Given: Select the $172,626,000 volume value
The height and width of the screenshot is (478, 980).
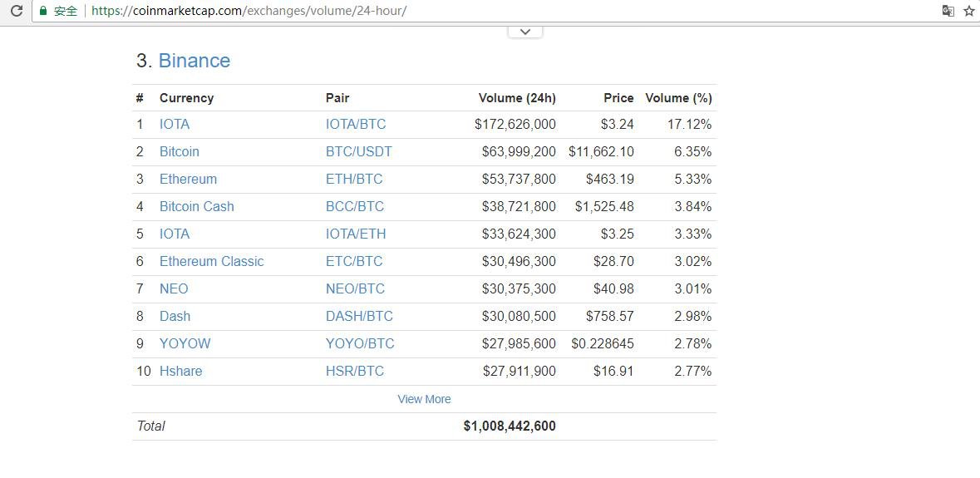Looking at the screenshot, I should tap(515, 125).
